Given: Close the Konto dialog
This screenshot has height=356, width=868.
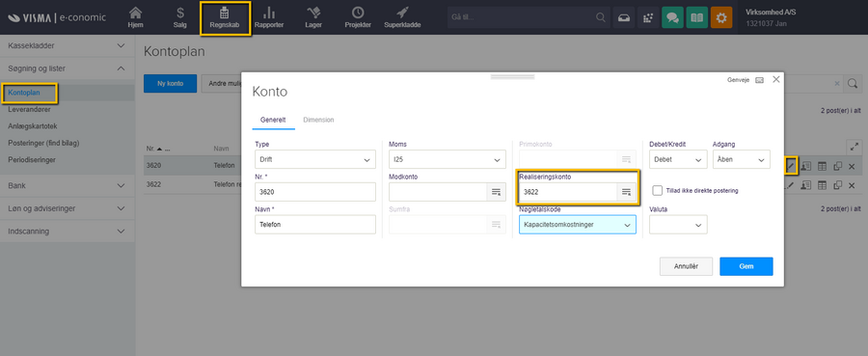Looking at the screenshot, I should (x=776, y=79).
